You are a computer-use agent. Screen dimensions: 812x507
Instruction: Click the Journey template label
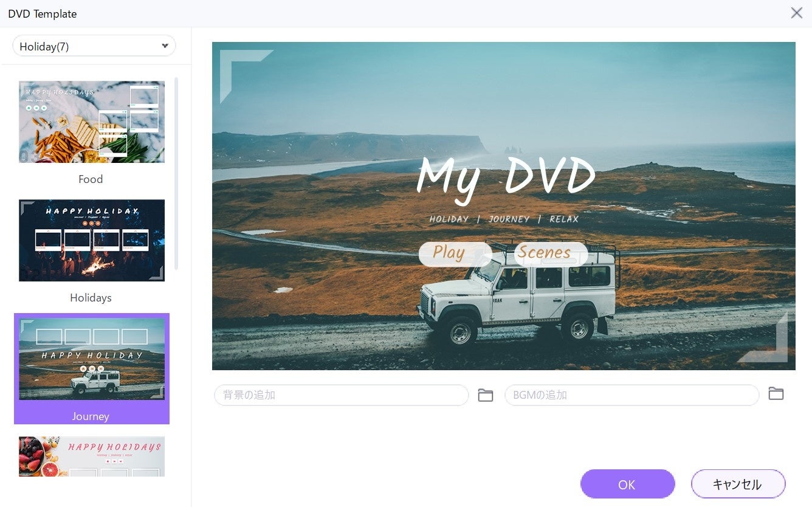click(91, 416)
